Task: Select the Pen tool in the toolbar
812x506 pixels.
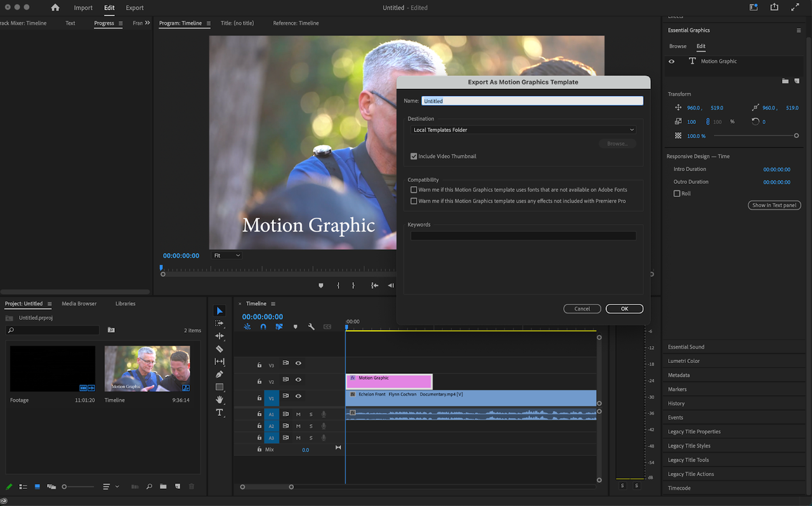Action: click(x=219, y=374)
